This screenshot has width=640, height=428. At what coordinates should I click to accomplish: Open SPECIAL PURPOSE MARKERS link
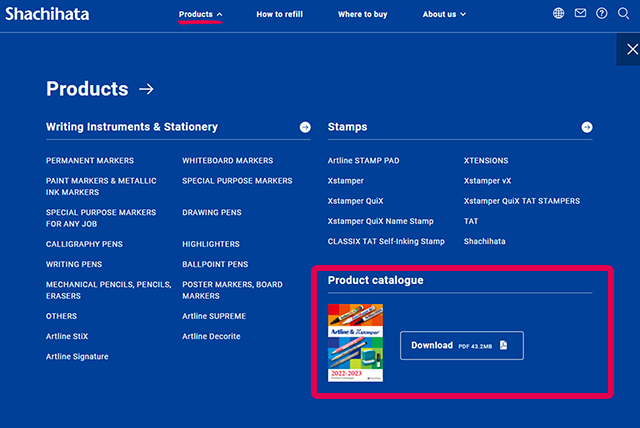tap(237, 181)
